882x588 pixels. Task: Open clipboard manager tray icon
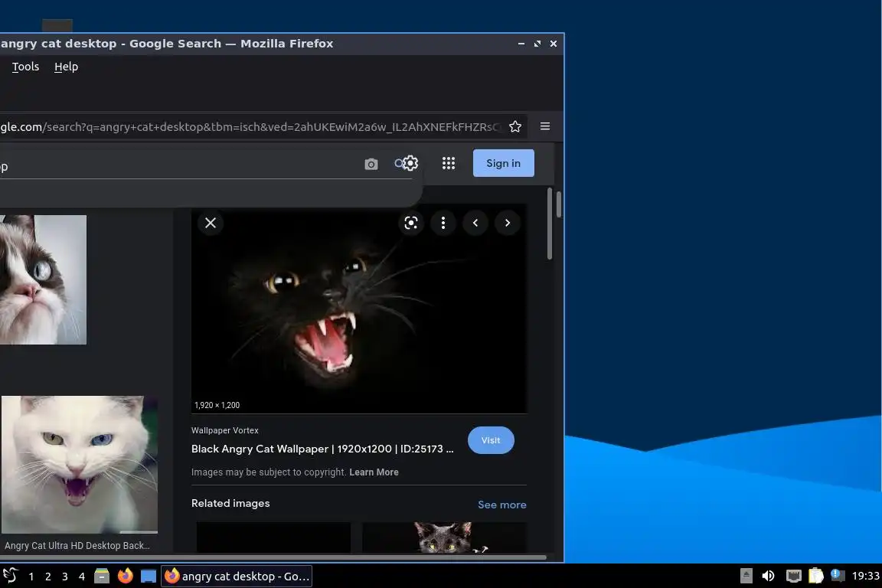point(816,576)
